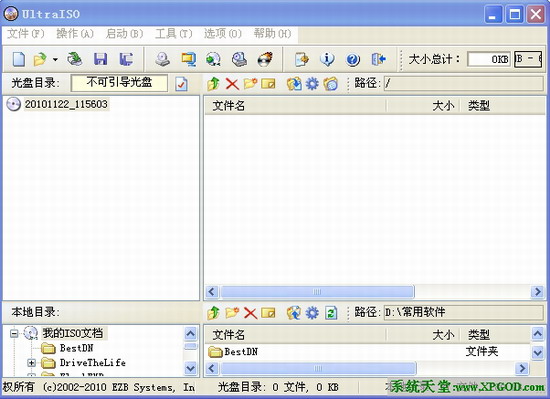Click red X delete icon in disc pane
The image size is (550, 399).
(x=232, y=84)
